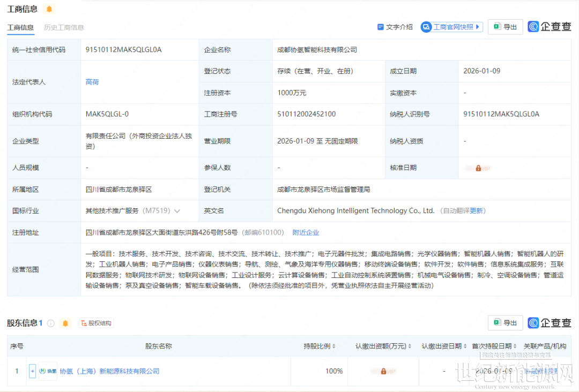Screen dimensions: 579x392
Task: Select the 工商信息 tab
Action: (x=20, y=27)
